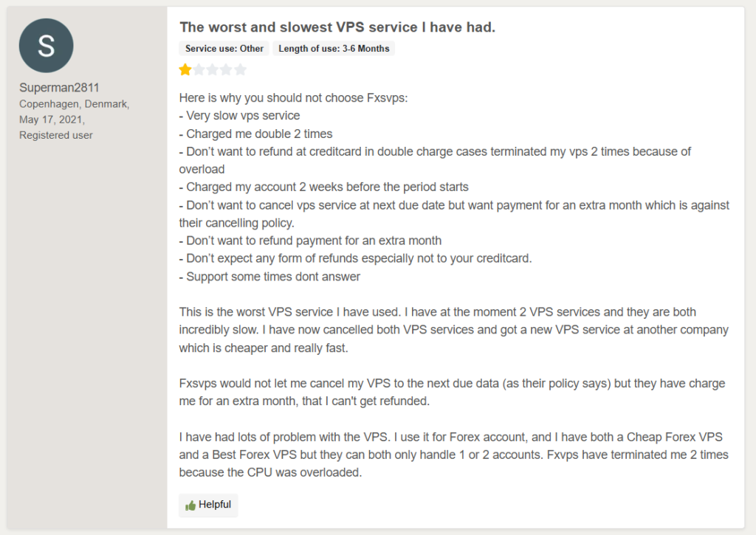Viewport: 756px width, 535px height.
Task: Open the Superman2811 username profile
Action: [x=59, y=88]
